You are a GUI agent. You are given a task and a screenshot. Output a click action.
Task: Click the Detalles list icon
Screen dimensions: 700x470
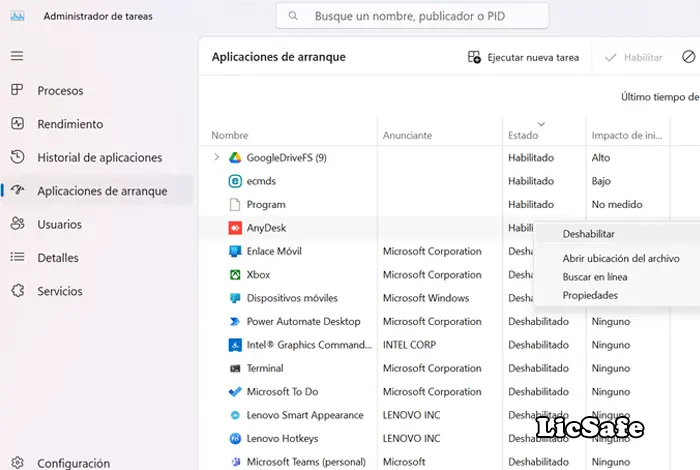pos(17,257)
